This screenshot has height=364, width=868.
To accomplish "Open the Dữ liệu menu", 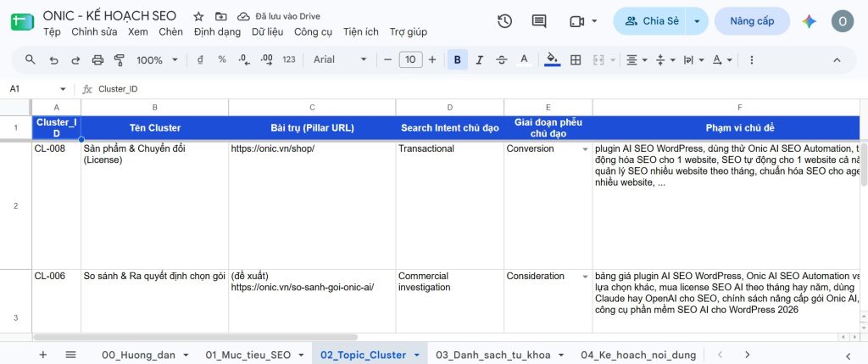I will (267, 31).
